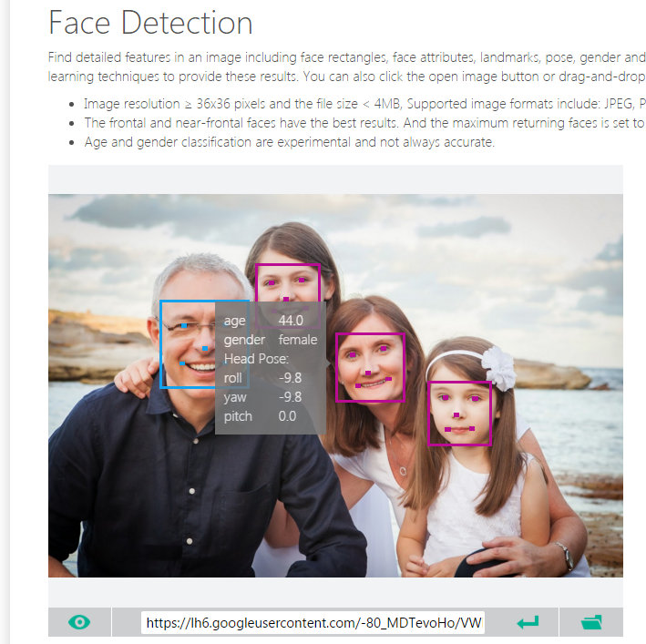Open image file with the folder icon
This screenshot has height=644, width=646.
pyautogui.click(x=591, y=622)
